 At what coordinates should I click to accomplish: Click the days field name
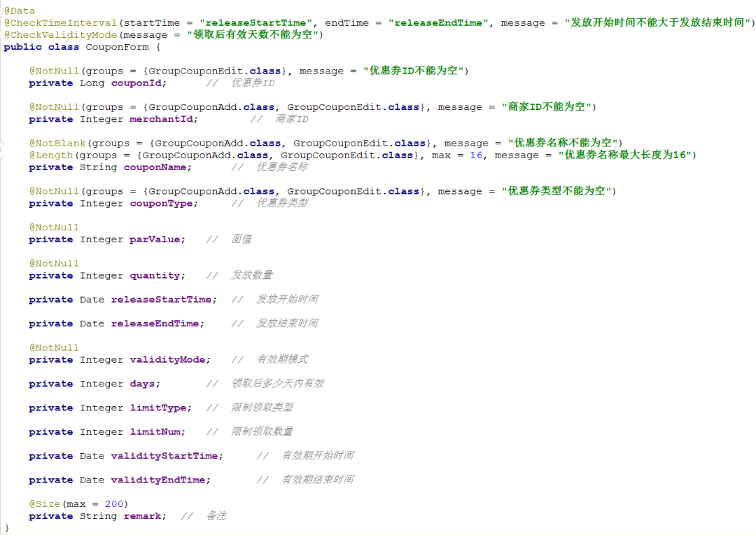coord(143,384)
